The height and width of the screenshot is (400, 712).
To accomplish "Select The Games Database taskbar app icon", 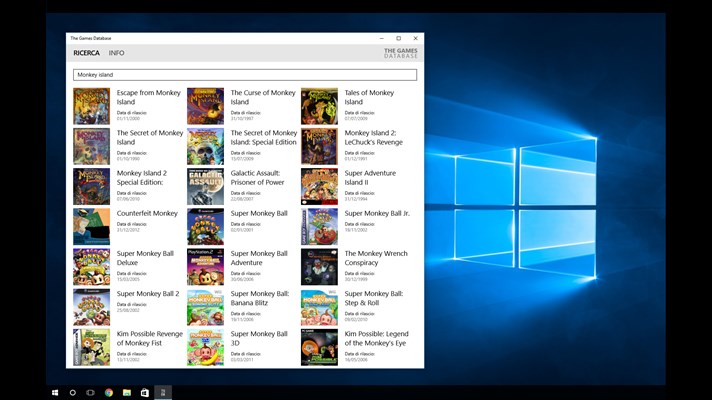I will point(163,393).
